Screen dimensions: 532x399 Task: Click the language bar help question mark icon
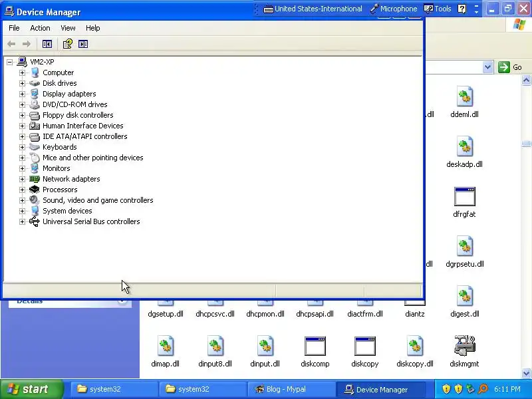[462, 9]
